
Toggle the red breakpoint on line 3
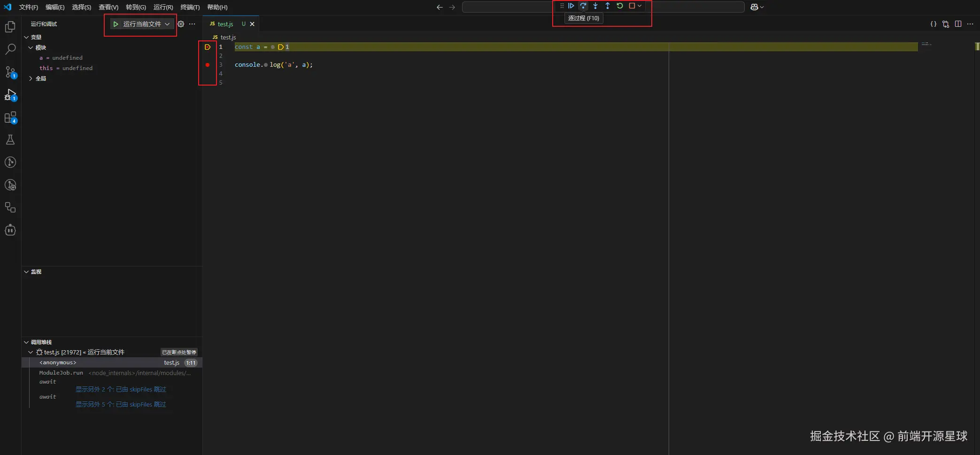(x=208, y=65)
